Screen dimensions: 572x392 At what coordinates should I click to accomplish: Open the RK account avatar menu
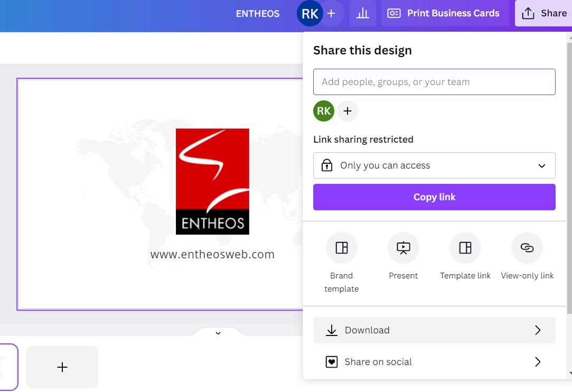[310, 13]
